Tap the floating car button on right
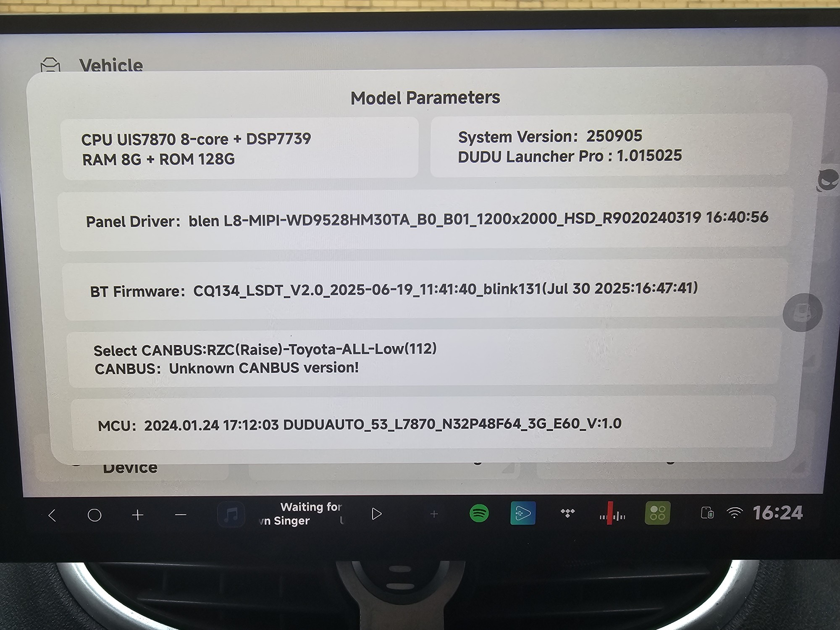The height and width of the screenshot is (630, 840). (x=802, y=312)
